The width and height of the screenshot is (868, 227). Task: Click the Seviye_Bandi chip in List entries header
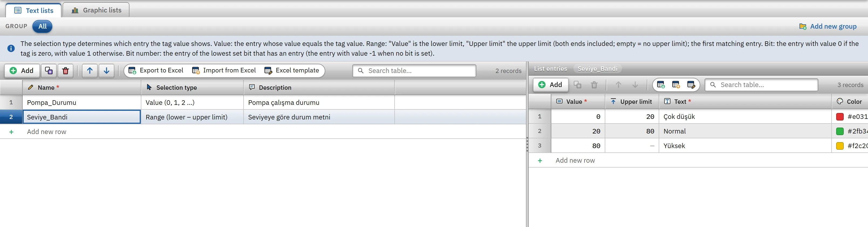click(597, 69)
